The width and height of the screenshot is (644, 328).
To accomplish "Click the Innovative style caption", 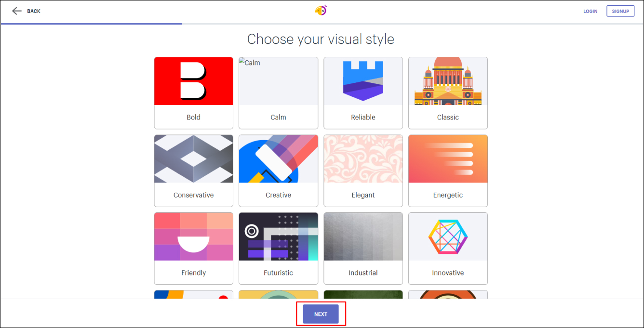I will [x=448, y=273].
